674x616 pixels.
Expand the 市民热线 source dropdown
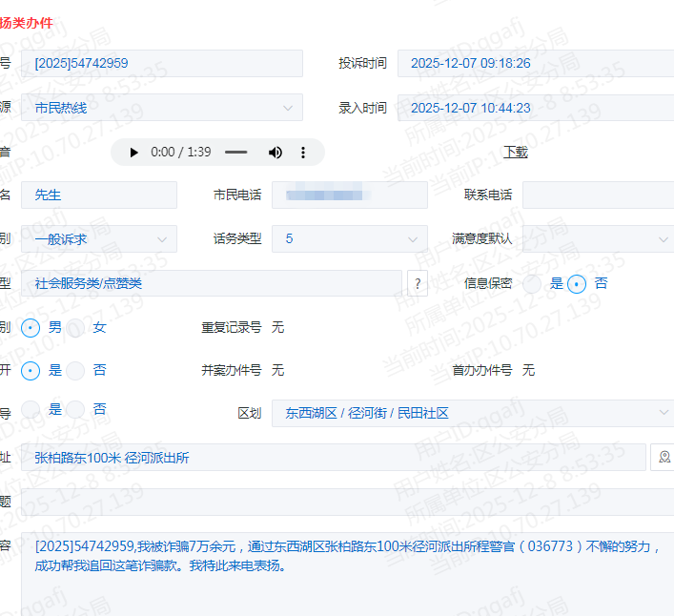pyautogui.click(x=160, y=108)
